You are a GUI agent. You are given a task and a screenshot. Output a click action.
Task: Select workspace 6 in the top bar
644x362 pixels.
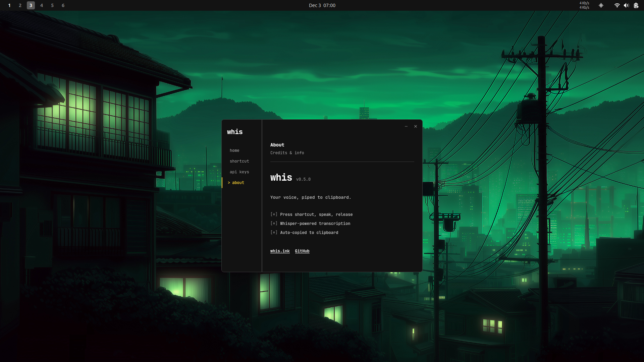coord(63,5)
